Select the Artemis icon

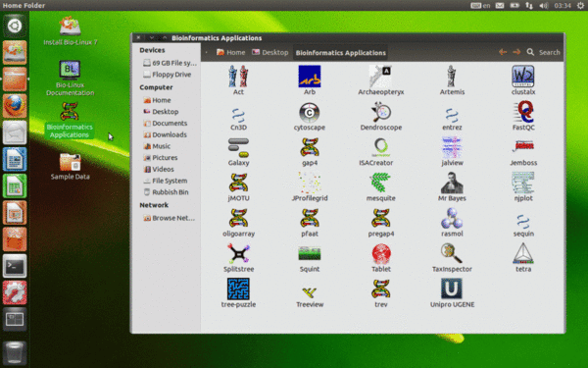click(452, 77)
